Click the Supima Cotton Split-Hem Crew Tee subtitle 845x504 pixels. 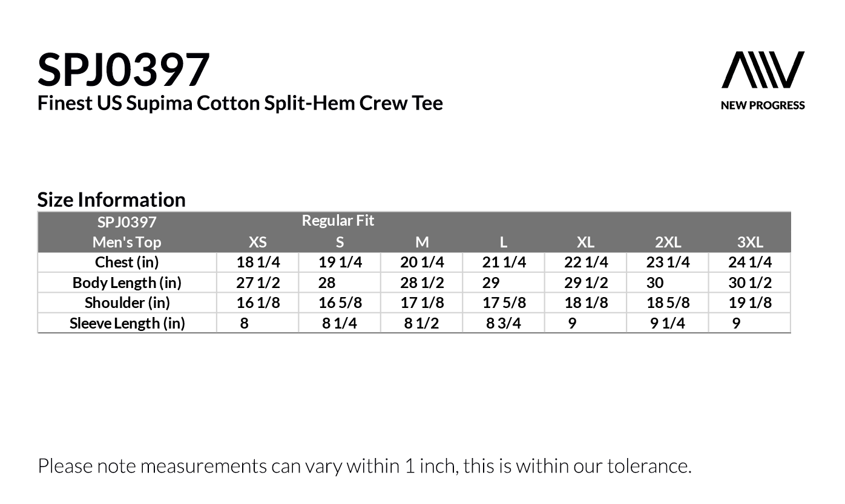click(240, 103)
